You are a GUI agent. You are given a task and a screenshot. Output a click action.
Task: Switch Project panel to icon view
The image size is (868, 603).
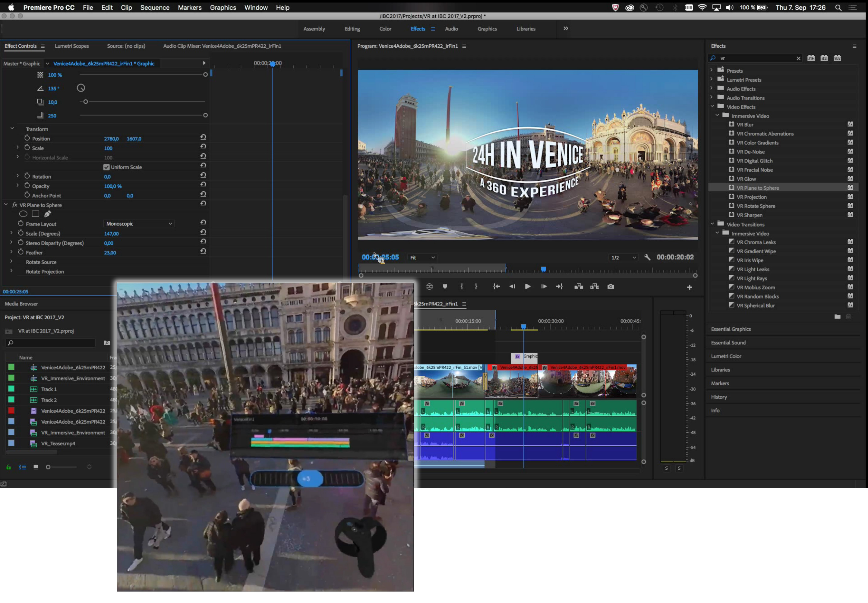(x=36, y=467)
